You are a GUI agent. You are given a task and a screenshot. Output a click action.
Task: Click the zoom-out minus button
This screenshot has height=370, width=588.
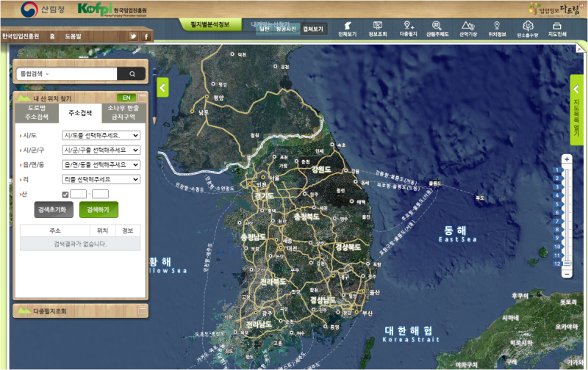coord(567,274)
